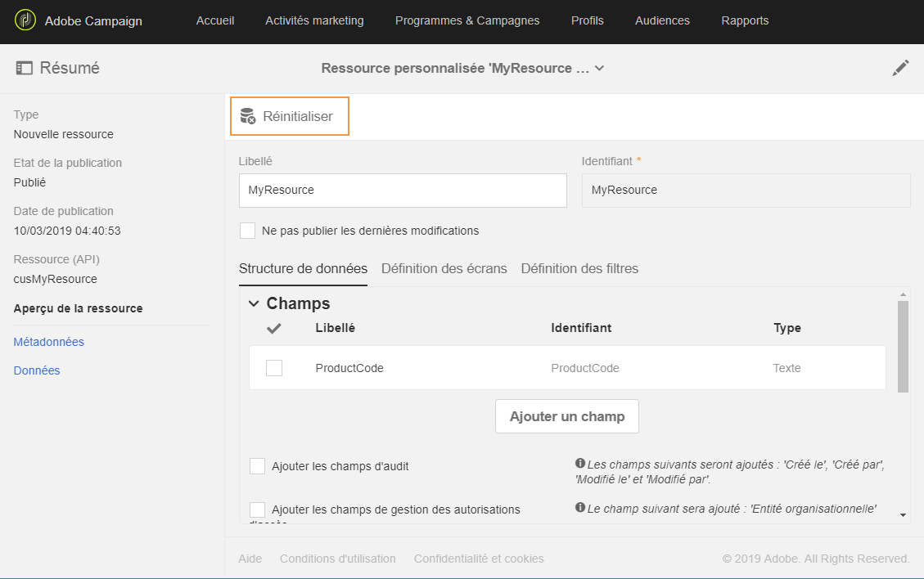Image resolution: width=924 pixels, height=579 pixels.
Task: Click the Réinitialiser database icon
Action: 248,116
